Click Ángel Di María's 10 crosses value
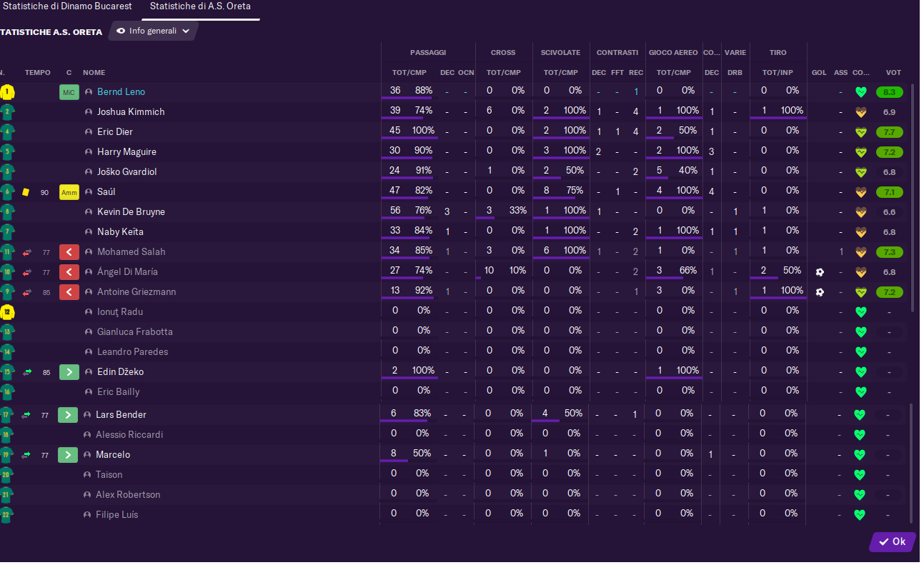The image size is (924, 565). click(x=489, y=271)
